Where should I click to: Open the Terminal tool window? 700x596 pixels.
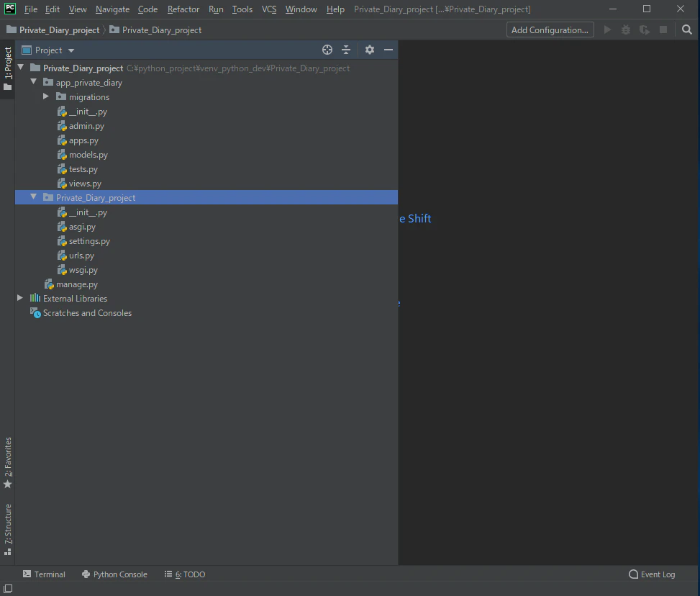[44, 574]
